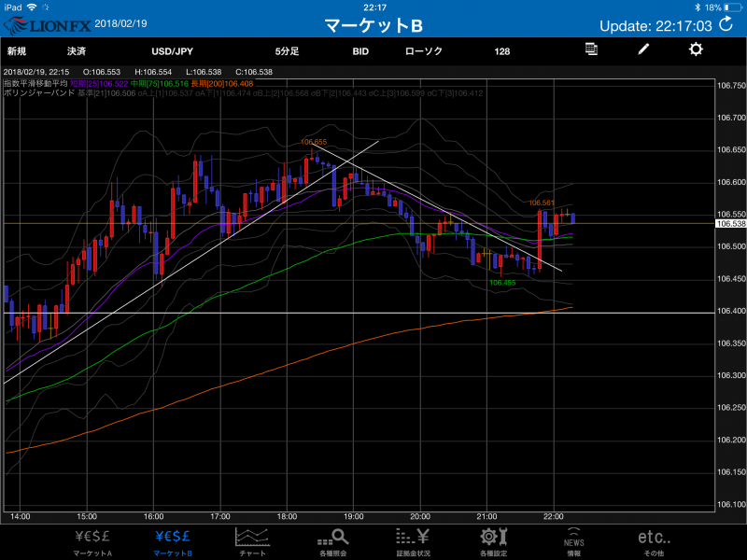Select the マーケットB tab
Screen dimensions: 747x560
[x=172, y=540]
